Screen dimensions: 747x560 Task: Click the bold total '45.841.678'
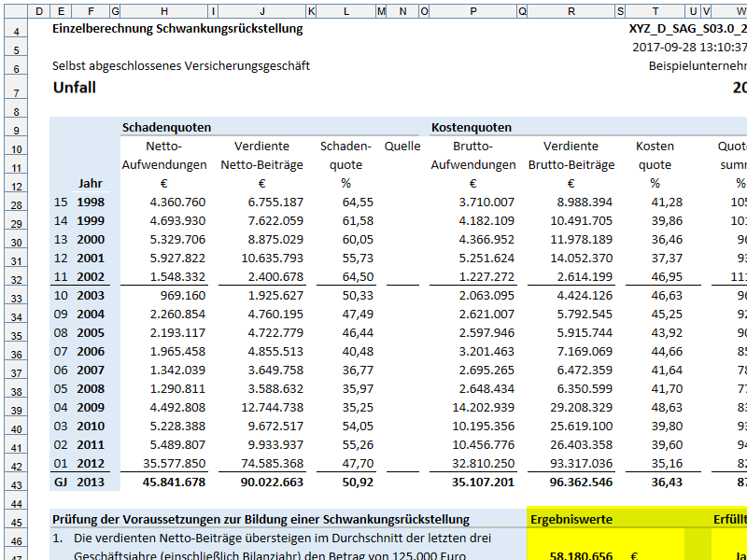point(174,483)
